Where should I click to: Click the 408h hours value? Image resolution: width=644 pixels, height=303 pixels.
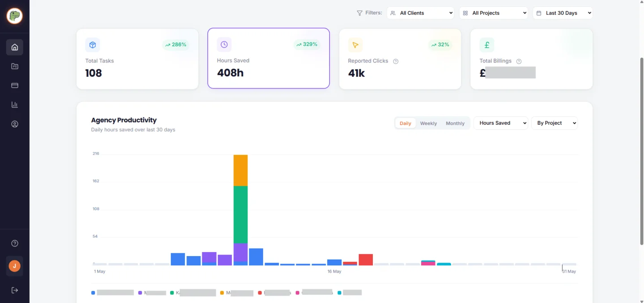(x=230, y=72)
